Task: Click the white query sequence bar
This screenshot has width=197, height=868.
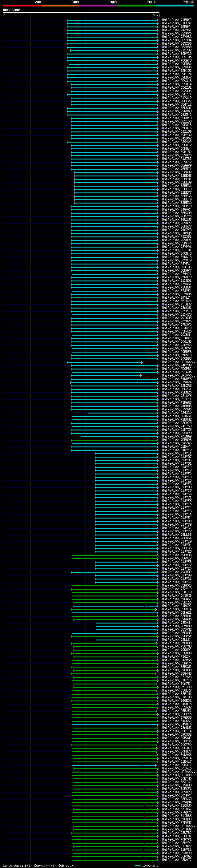Action: [81, 13]
